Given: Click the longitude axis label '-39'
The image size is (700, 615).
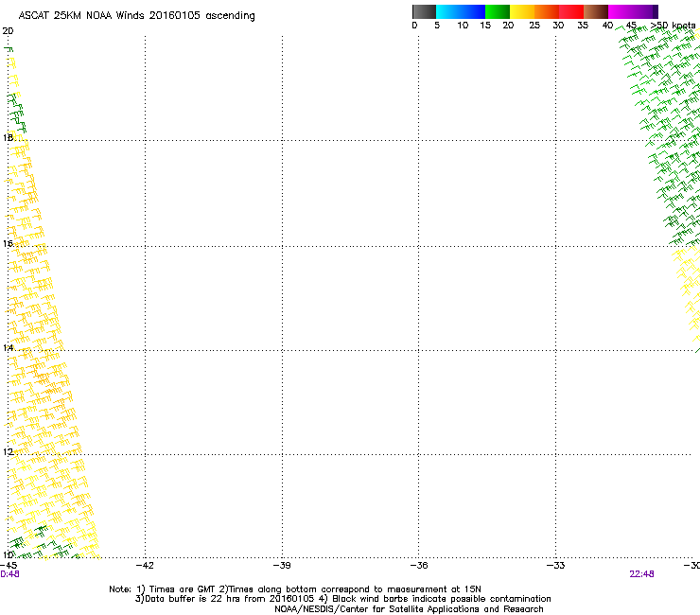Looking at the screenshot, I should point(282,566).
